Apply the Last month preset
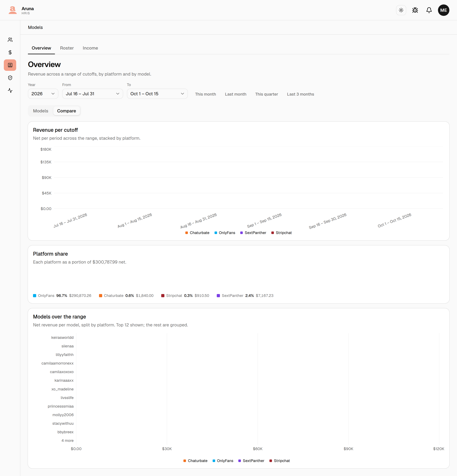The height and width of the screenshot is (476, 457). [235, 94]
